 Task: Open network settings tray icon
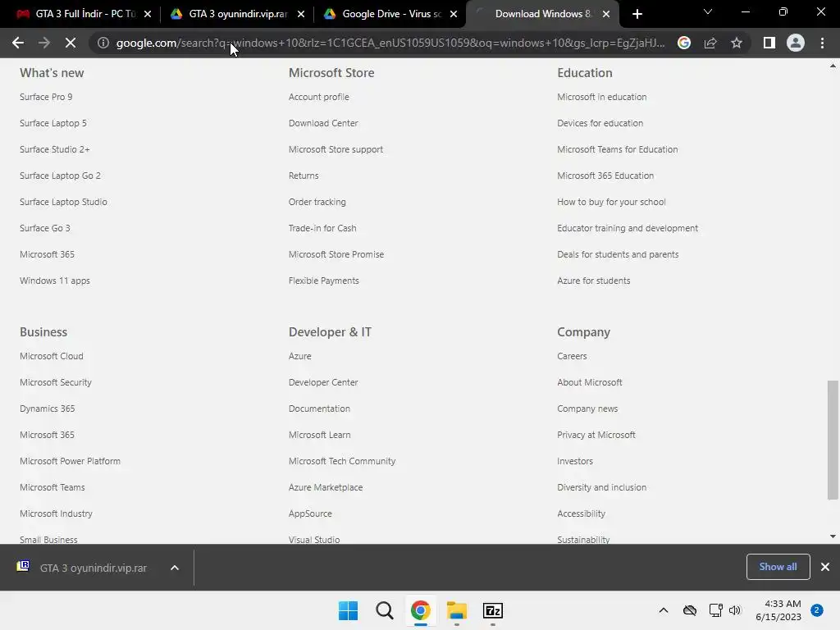[715, 610]
